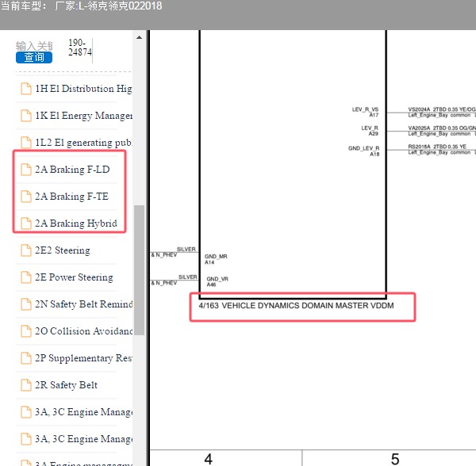Viewport: 476px width, 466px height.
Task: Click wire label VS2024A 2TBD 0.35
Action: (x=442, y=109)
